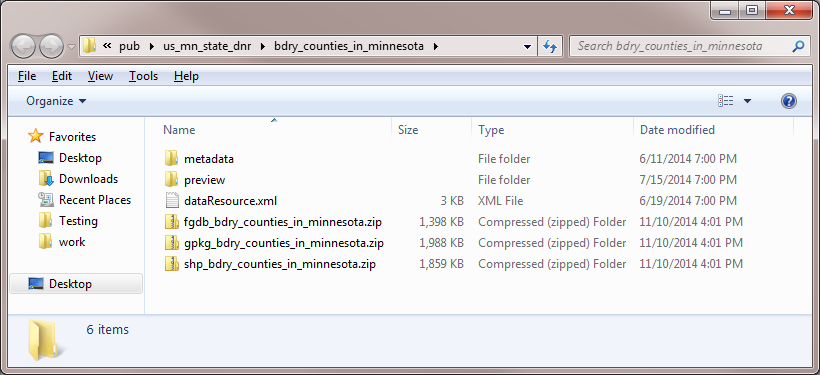Click the shp zip file icon
The width and height of the screenshot is (820, 375).
click(172, 264)
